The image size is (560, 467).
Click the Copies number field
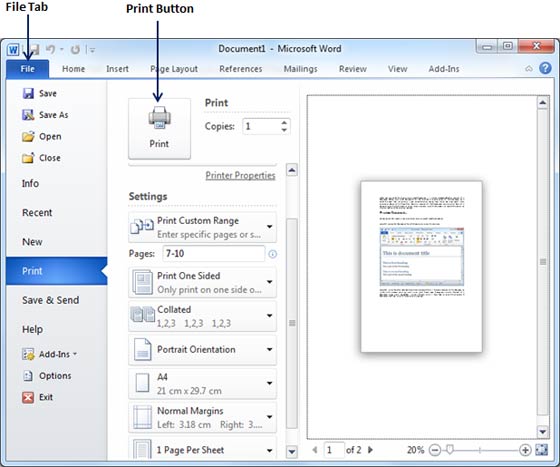click(x=261, y=126)
